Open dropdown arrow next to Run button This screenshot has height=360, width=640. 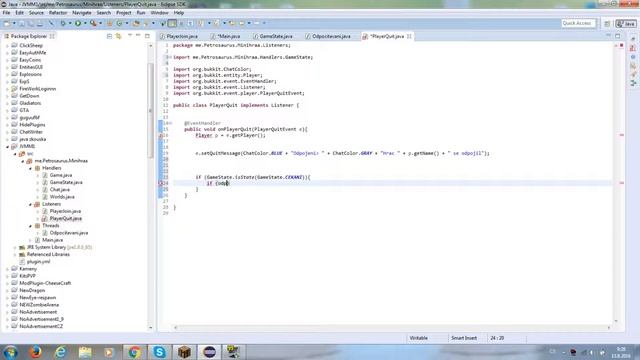(x=85, y=23)
